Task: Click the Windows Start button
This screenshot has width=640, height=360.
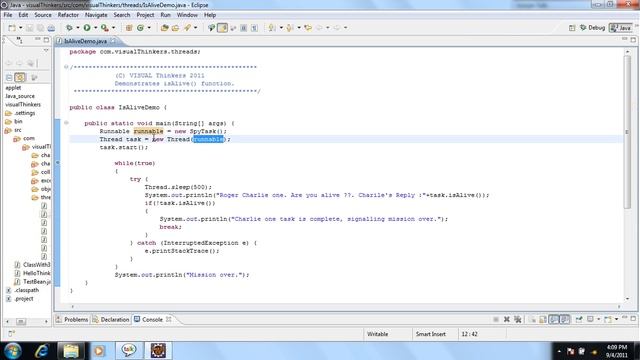Action: (x=13, y=351)
